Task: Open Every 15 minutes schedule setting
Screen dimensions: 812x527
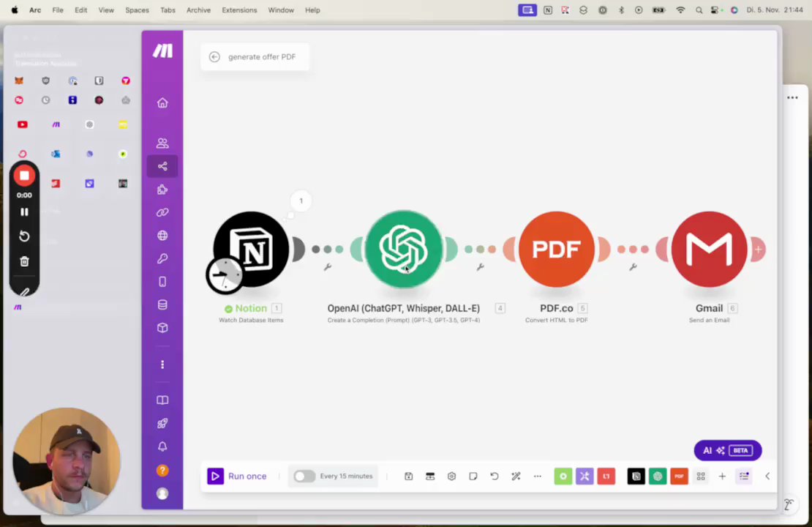Action: click(347, 476)
